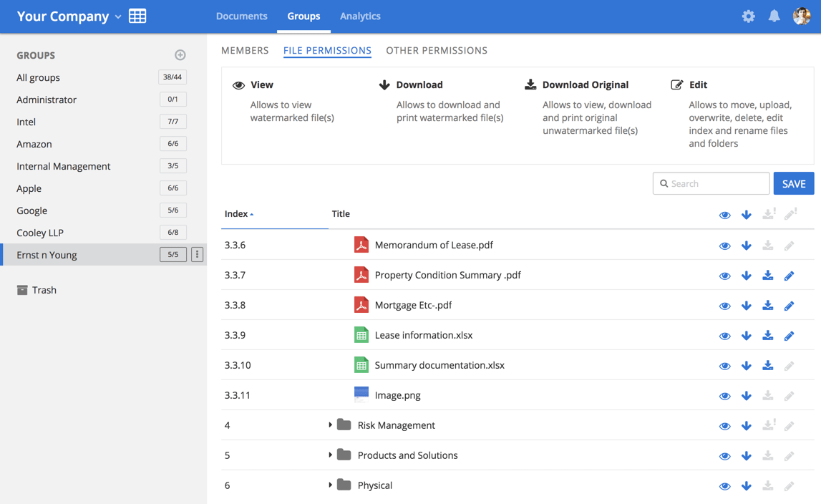Select the Cooley LLP group
This screenshot has width=821, height=504.
(x=40, y=233)
